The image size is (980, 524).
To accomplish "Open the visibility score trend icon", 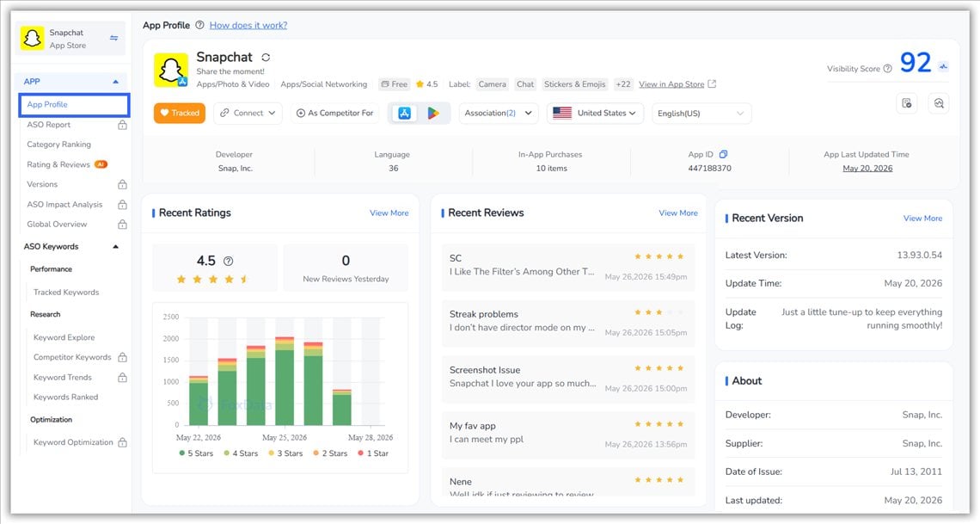I will 943,66.
